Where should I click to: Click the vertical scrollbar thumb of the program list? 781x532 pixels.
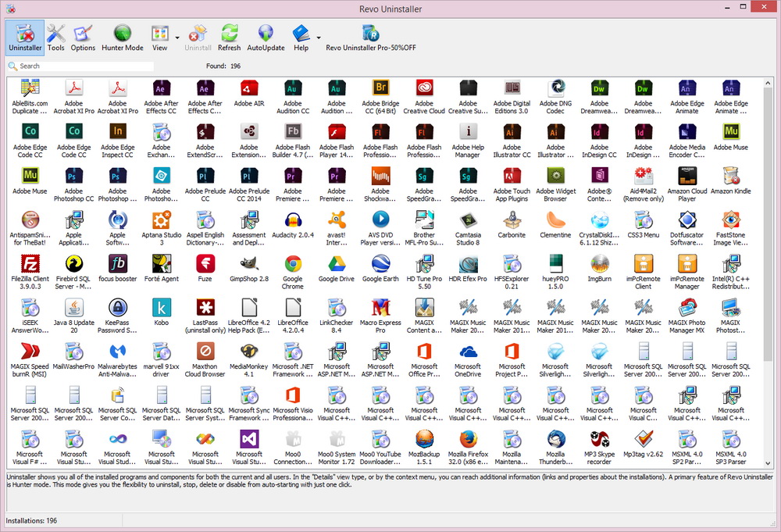point(768,224)
